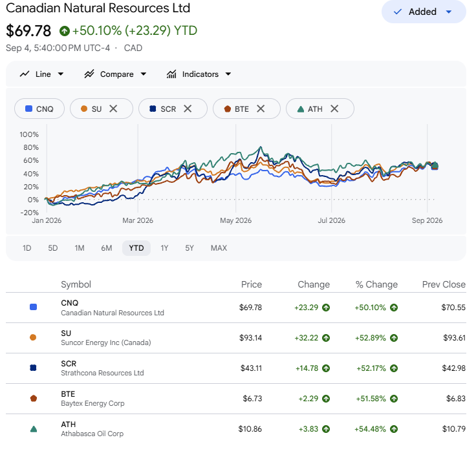Click the May 2026 axis label
Screen dimensions: 476x451
coord(236,220)
